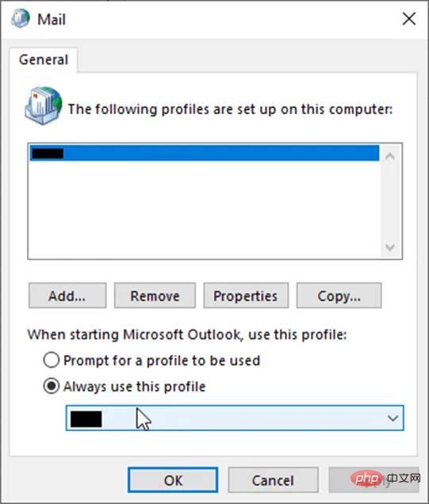The height and width of the screenshot is (504, 429).
Task: Select the General tab
Action: tap(44, 59)
